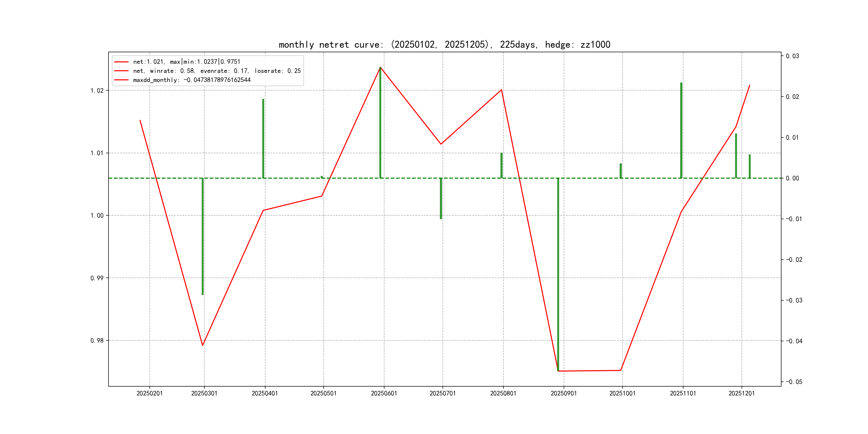
Task: Click left y-axis label 0.98
Action: (97, 341)
